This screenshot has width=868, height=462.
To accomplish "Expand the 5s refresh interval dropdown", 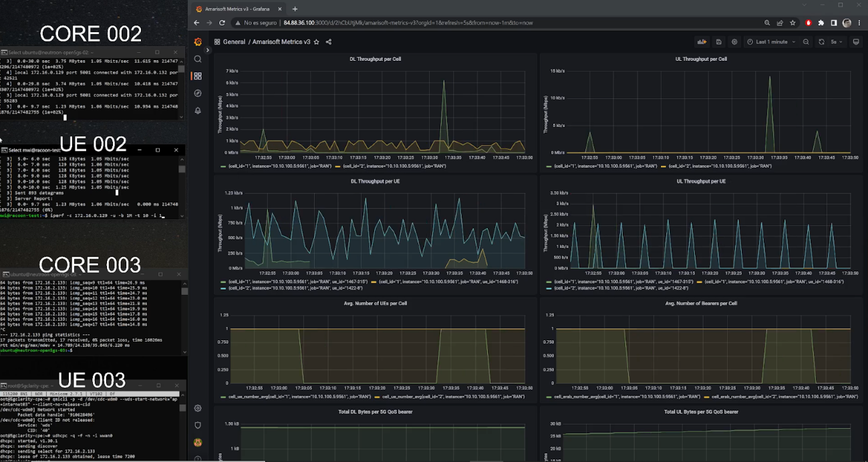I will (x=837, y=41).
